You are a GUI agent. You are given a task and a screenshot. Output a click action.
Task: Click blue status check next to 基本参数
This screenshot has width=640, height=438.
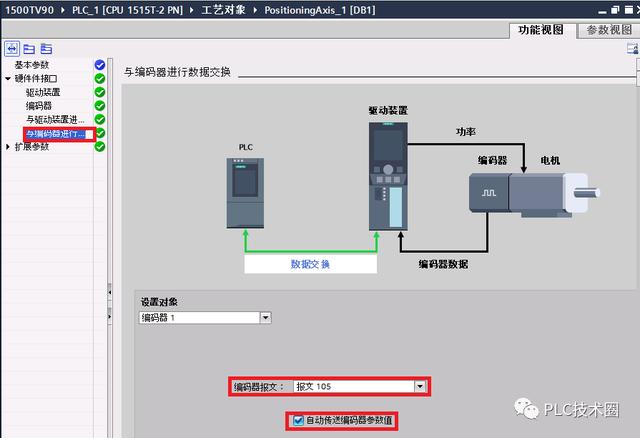[99, 65]
